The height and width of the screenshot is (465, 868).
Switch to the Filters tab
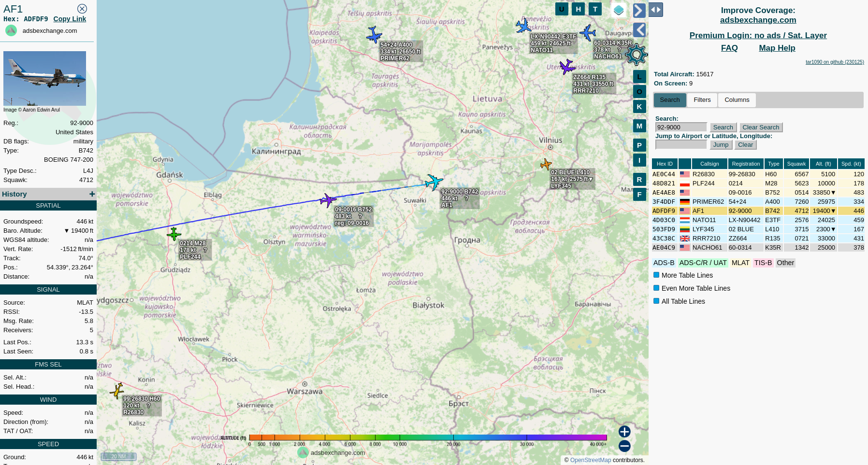702,100
